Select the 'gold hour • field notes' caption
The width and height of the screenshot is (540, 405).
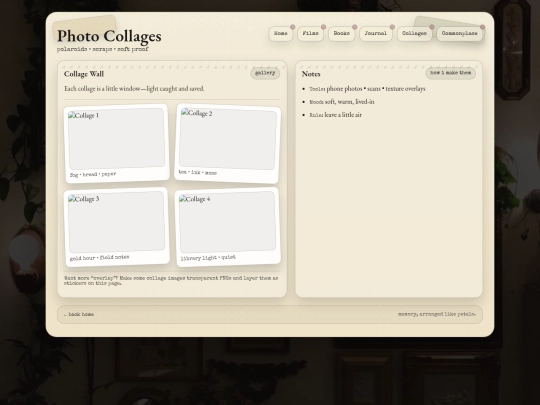pyautogui.click(x=100, y=258)
